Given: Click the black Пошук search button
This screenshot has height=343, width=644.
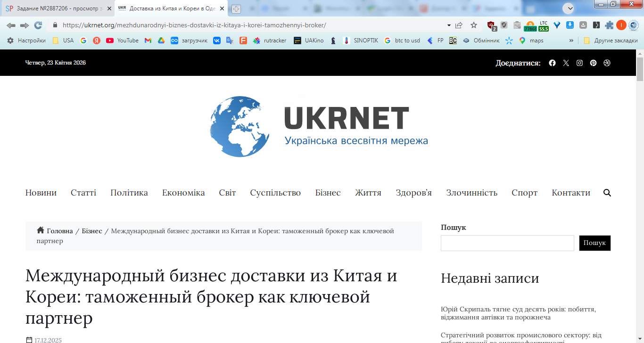Looking at the screenshot, I should (594, 243).
